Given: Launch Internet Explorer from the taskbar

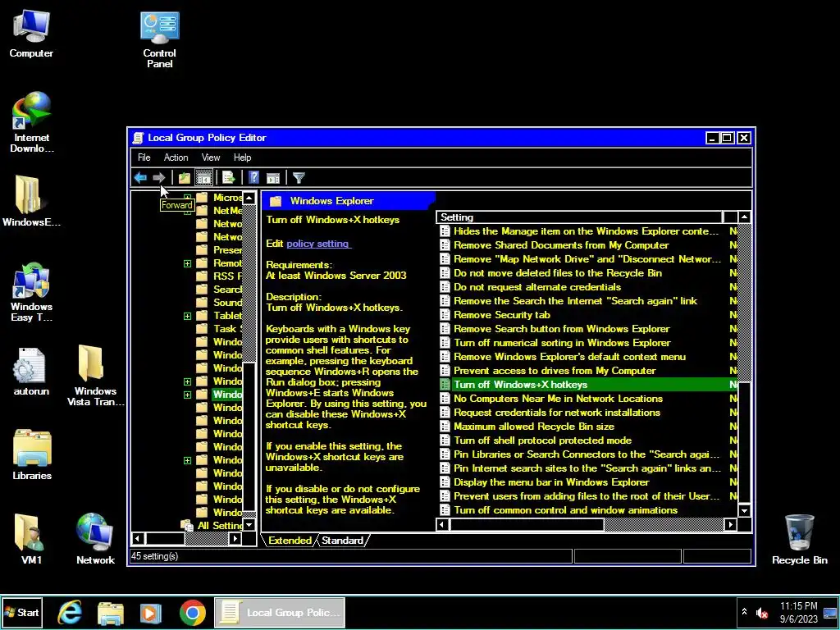Looking at the screenshot, I should tap(70, 613).
